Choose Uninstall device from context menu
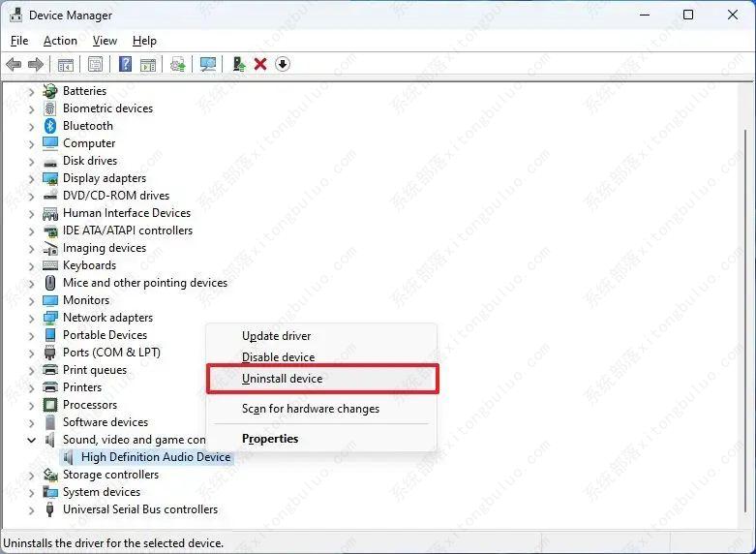The image size is (756, 554). [282, 379]
